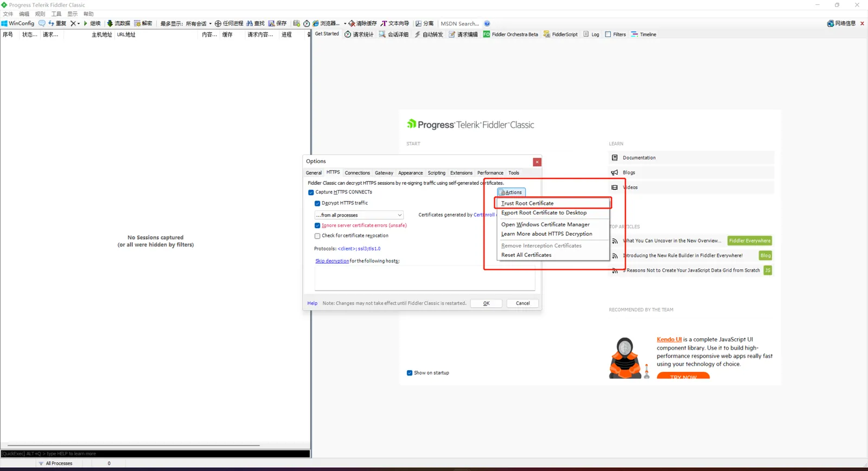The image size is (868, 471).
Task: Open the Fiddler Orchestra Beta tab
Action: pos(510,34)
